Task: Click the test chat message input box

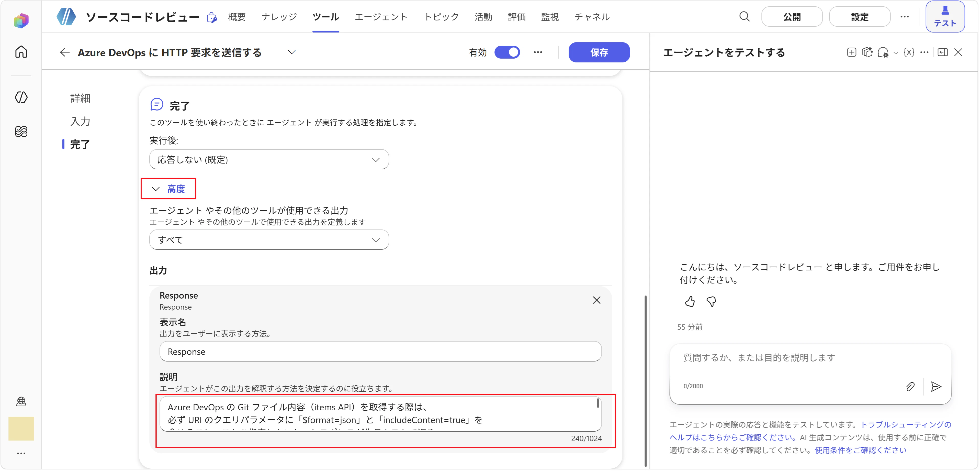Action: pyautogui.click(x=810, y=358)
